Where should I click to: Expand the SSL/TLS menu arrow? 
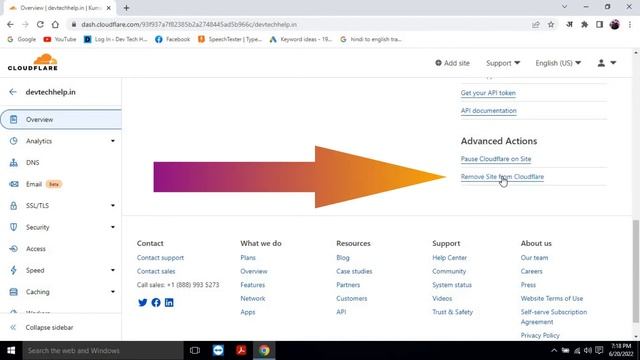click(113, 205)
